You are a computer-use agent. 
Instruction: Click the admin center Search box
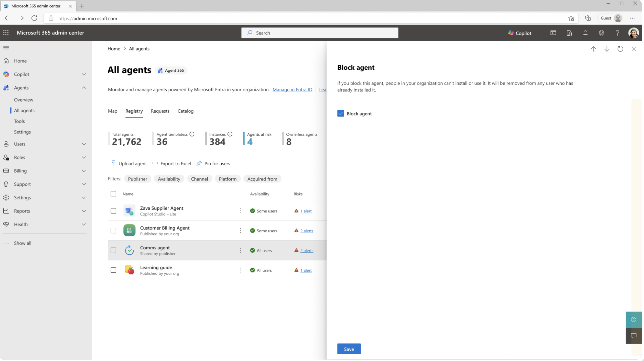click(x=320, y=33)
